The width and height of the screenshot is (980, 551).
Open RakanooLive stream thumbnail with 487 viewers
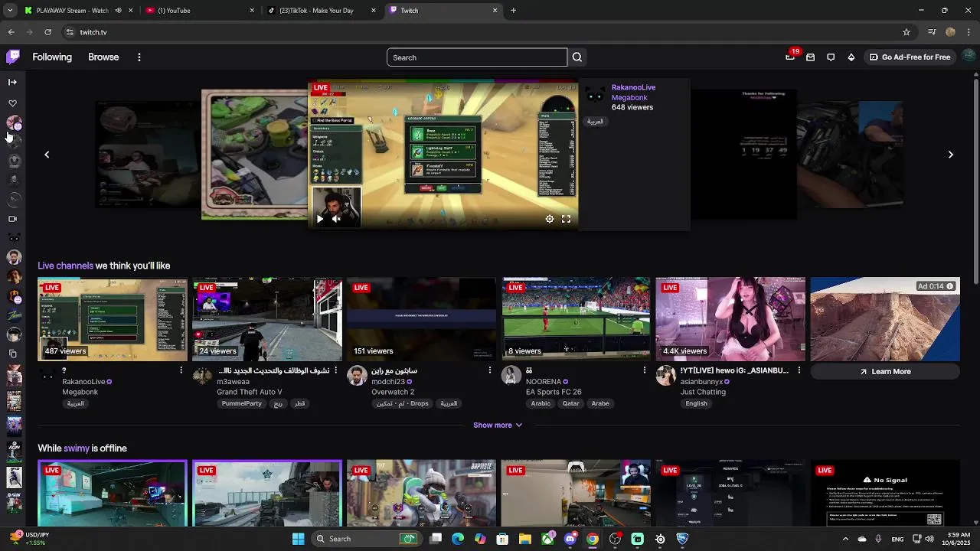pos(113,319)
